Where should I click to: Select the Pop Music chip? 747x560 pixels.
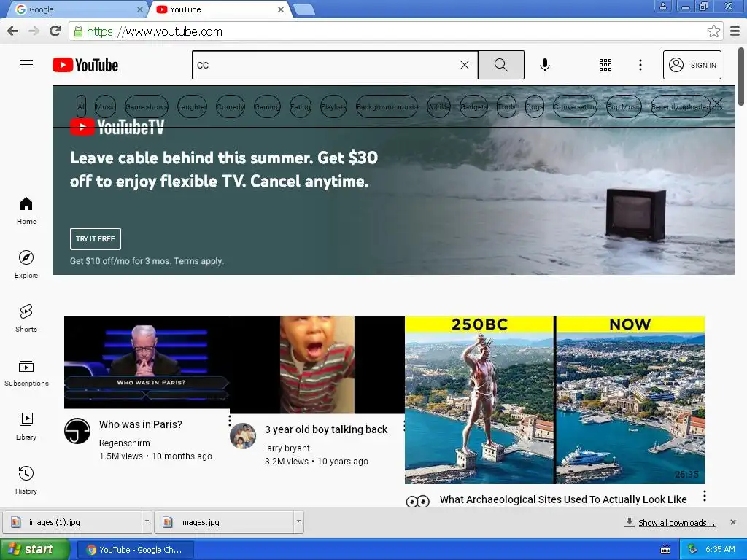click(x=624, y=106)
